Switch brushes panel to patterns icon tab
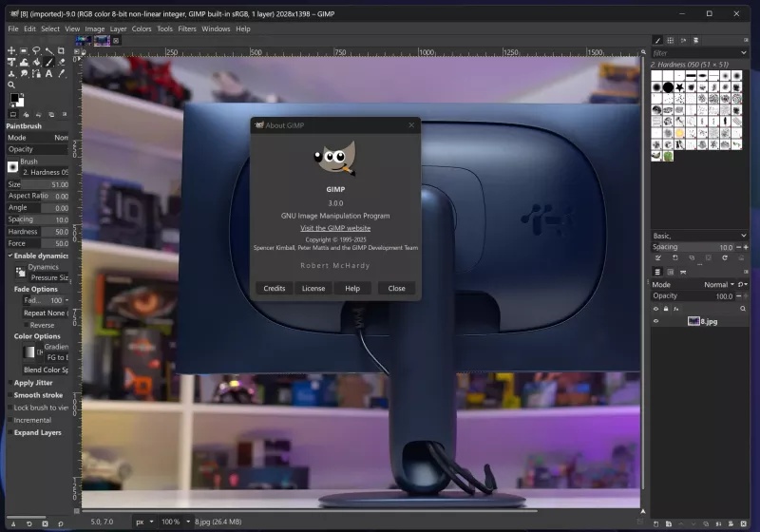760x532 pixels. tap(670, 40)
